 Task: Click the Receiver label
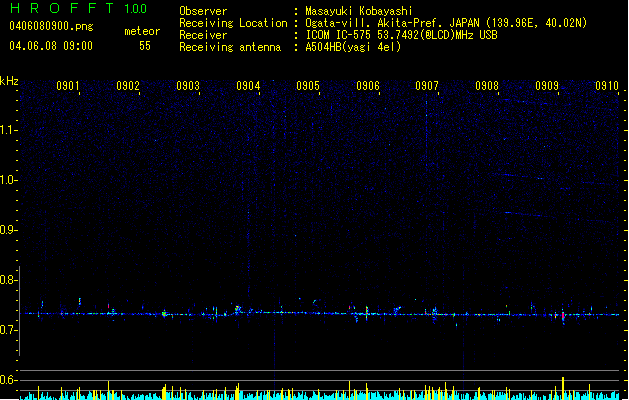click(203, 35)
